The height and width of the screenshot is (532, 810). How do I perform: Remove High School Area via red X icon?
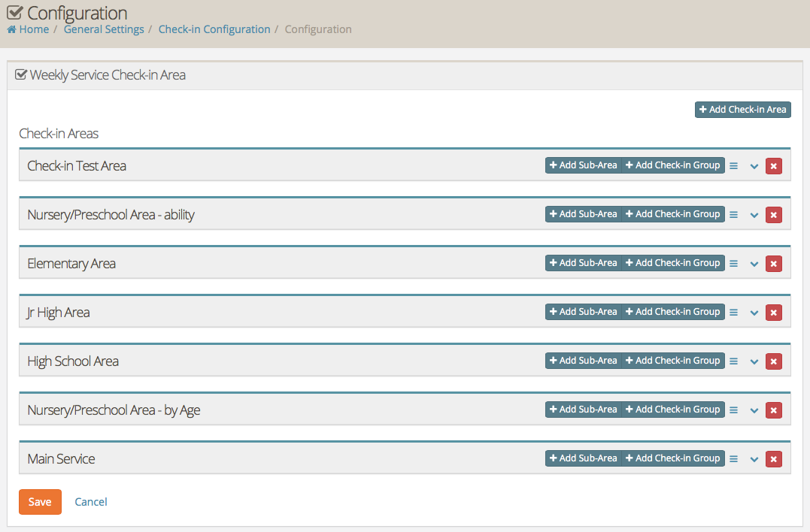(x=773, y=361)
